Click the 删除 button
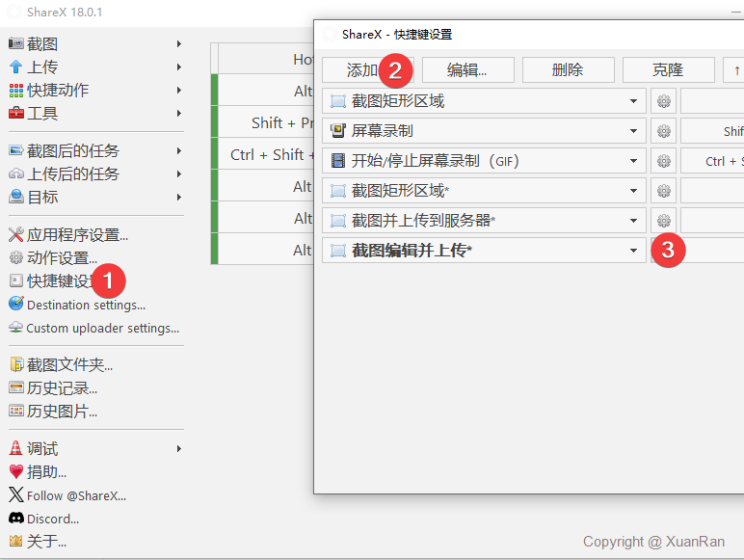This screenshot has width=744, height=560. (568, 70)
